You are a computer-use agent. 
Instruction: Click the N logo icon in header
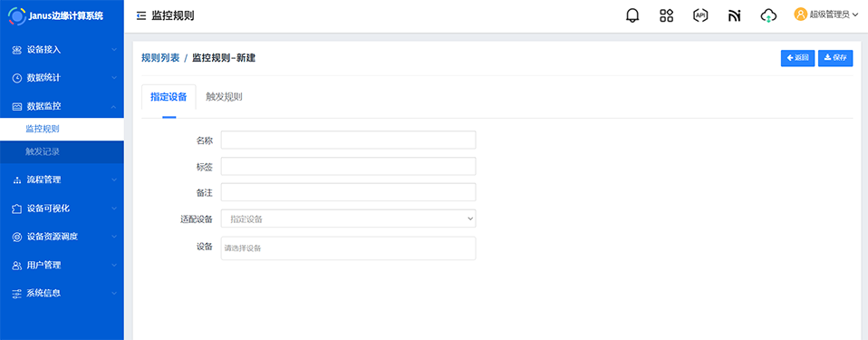coord(735,16)
